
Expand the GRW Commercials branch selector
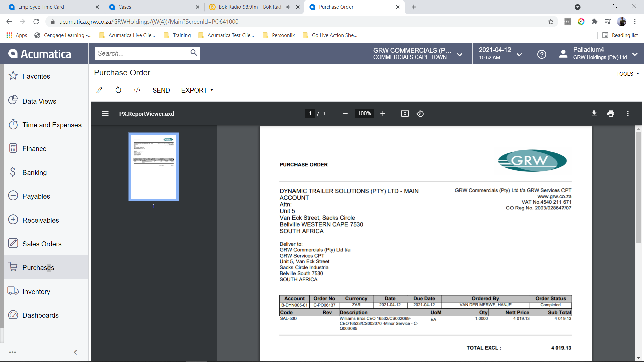click(418, 54)
